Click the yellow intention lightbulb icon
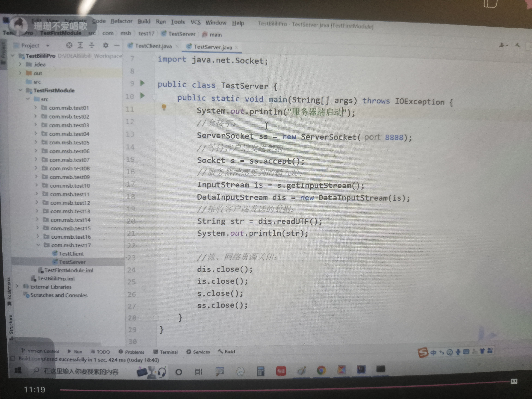532x399 pixels. coord(164,107)
